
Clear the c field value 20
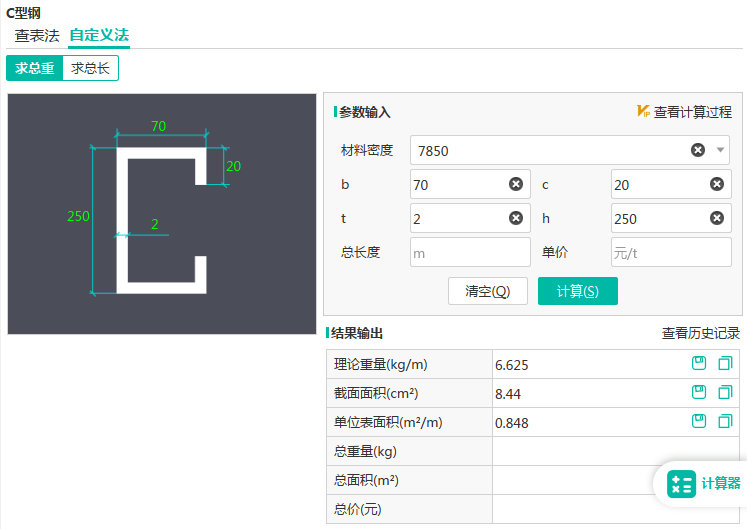(x=717, y=184)
